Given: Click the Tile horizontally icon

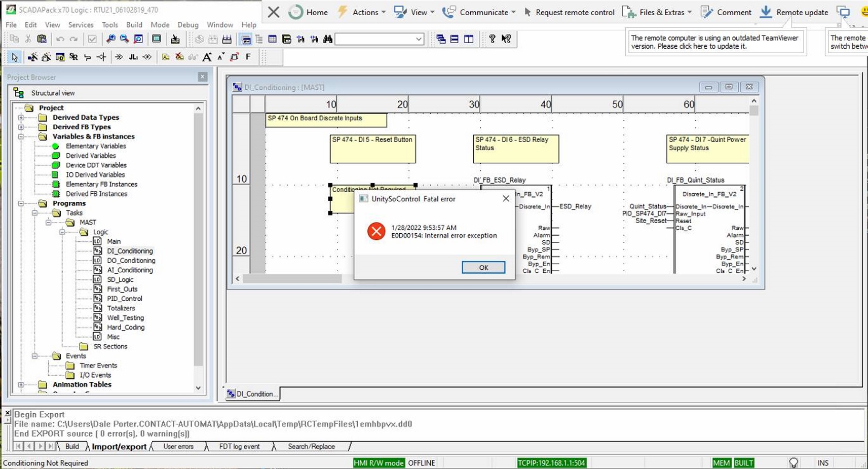Looking at the screenshot, I should (x=455, y=39).
